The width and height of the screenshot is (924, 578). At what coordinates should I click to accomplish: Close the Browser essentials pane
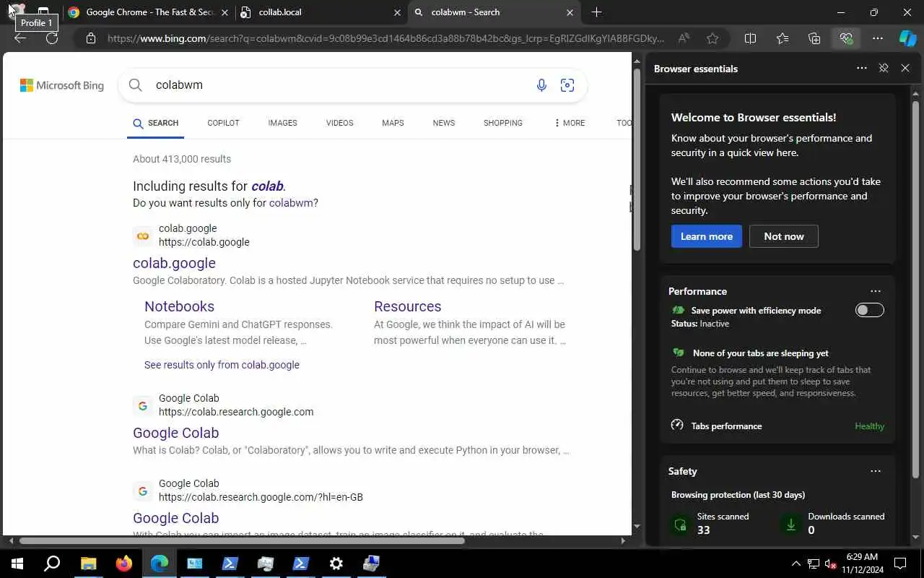pos(905,68)
